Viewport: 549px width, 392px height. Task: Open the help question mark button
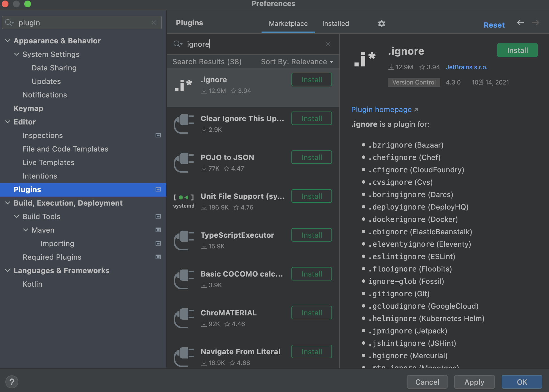point(12,382)
